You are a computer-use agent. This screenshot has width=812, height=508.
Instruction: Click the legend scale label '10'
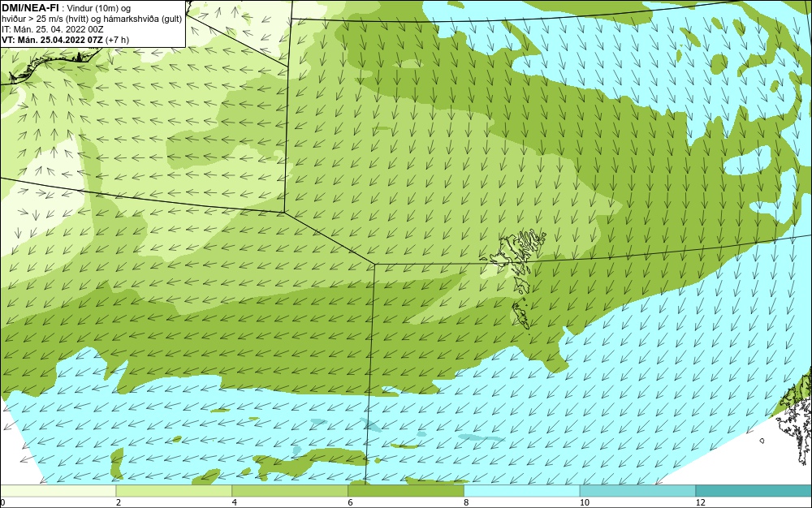coord(585,502)
